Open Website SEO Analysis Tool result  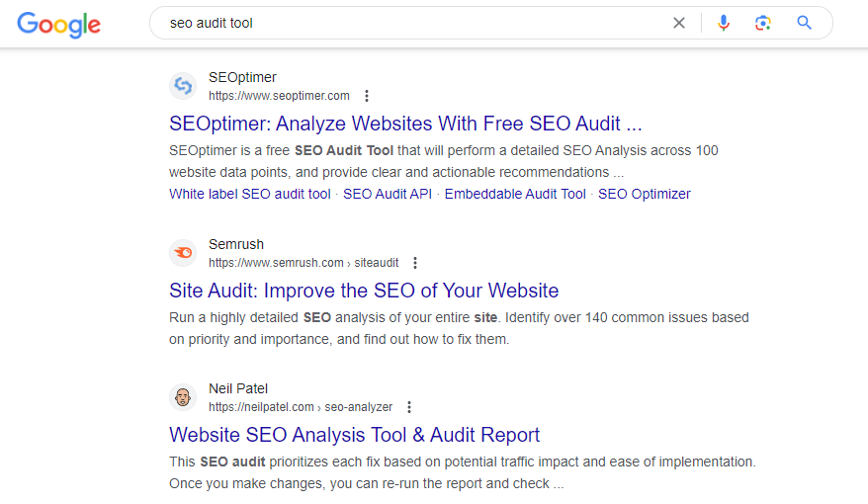coord(354,435)
